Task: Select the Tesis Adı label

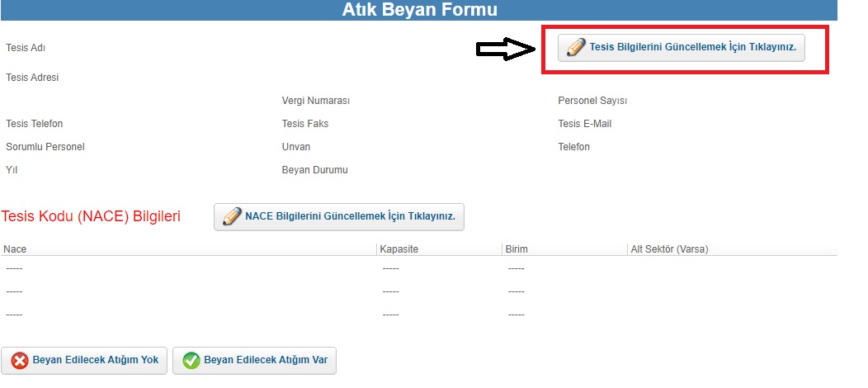Action: coord(26,48)
